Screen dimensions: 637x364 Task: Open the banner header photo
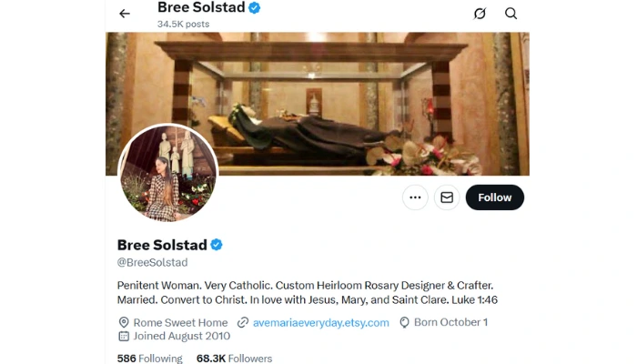click(318, 104)
